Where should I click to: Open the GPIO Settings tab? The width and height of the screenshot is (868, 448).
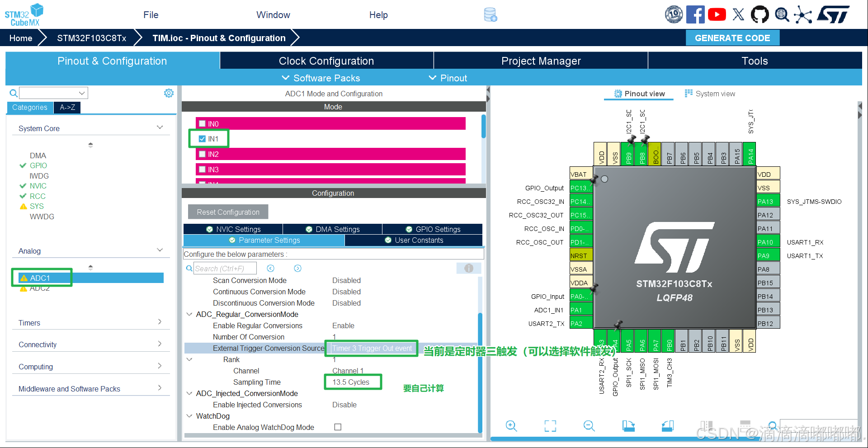tap(433, 229)
